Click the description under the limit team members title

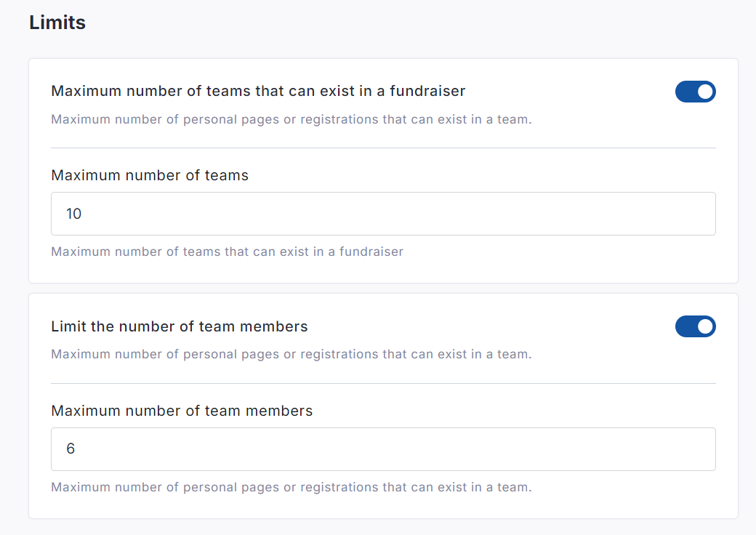pyautogui.click(x=291, y=355)
